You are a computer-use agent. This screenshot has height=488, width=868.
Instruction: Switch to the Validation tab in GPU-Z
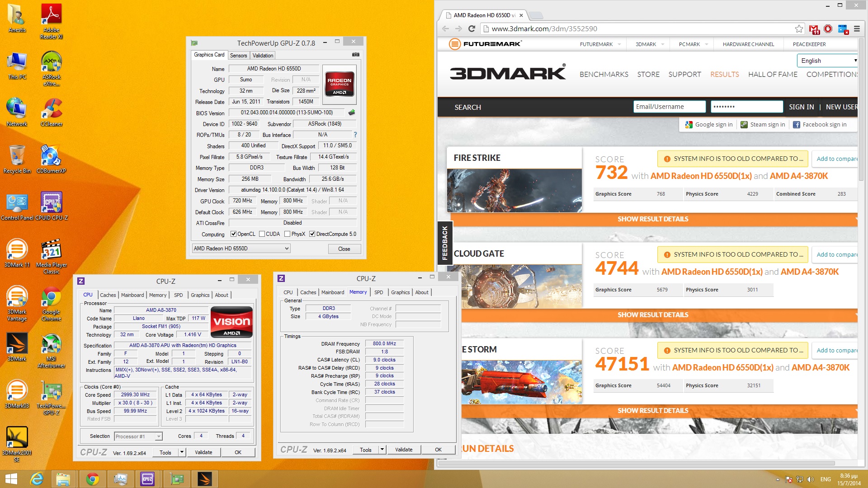263,56
